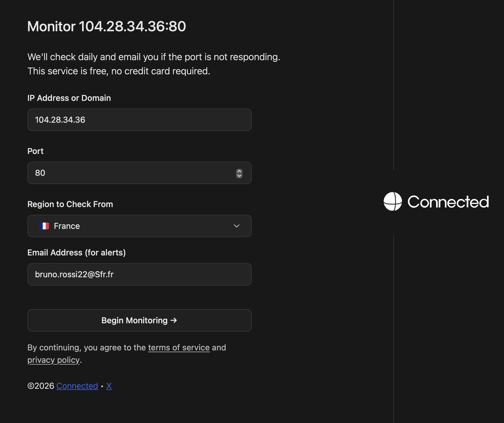This screenshot has width=504, height=423.
Task: Click the France flag icon
Action: 44,226
